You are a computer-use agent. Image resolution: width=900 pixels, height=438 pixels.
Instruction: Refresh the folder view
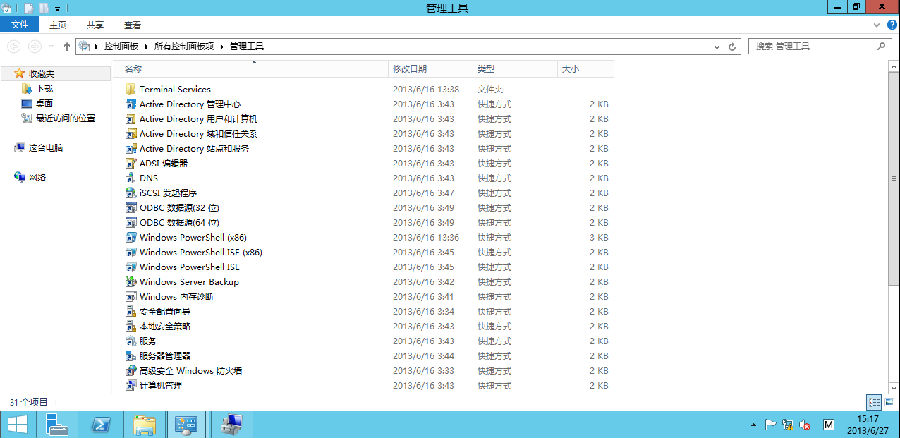click(732, 46)
